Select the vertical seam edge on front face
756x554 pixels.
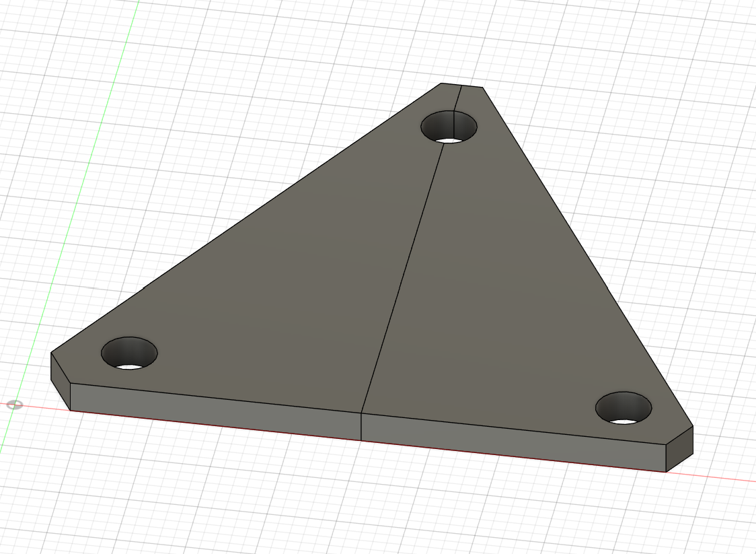[x=362, y=426]
